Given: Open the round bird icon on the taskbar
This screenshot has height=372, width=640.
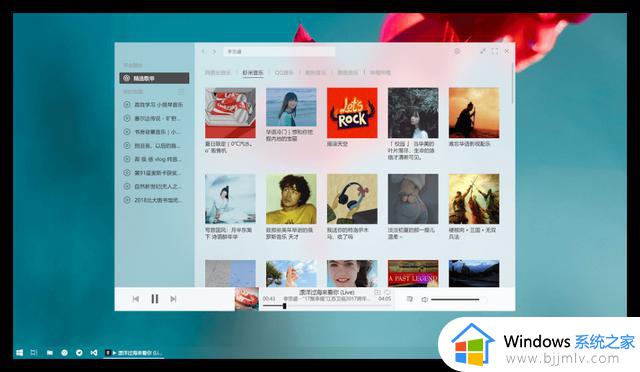Looking at the screenshot, I should click(x=79, y=352).
